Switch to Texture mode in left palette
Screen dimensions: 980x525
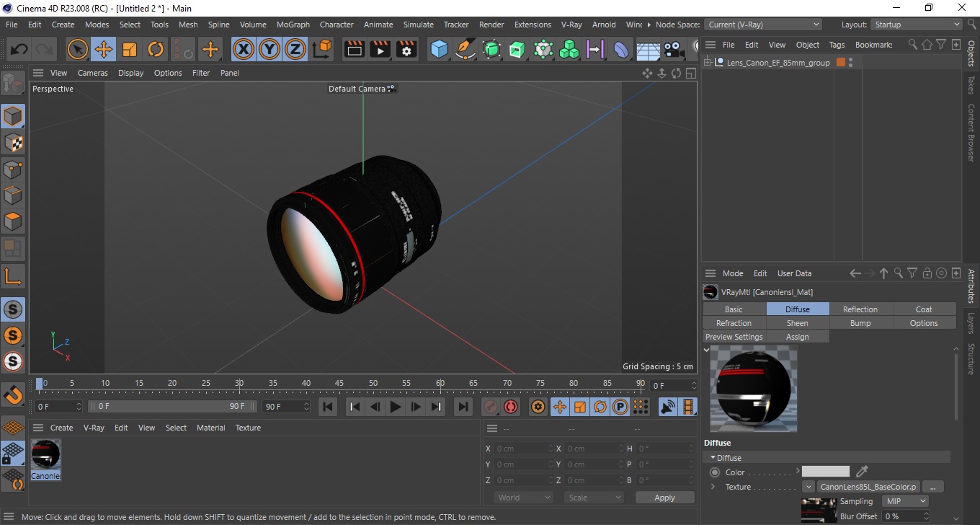click(x=13, y=143)
